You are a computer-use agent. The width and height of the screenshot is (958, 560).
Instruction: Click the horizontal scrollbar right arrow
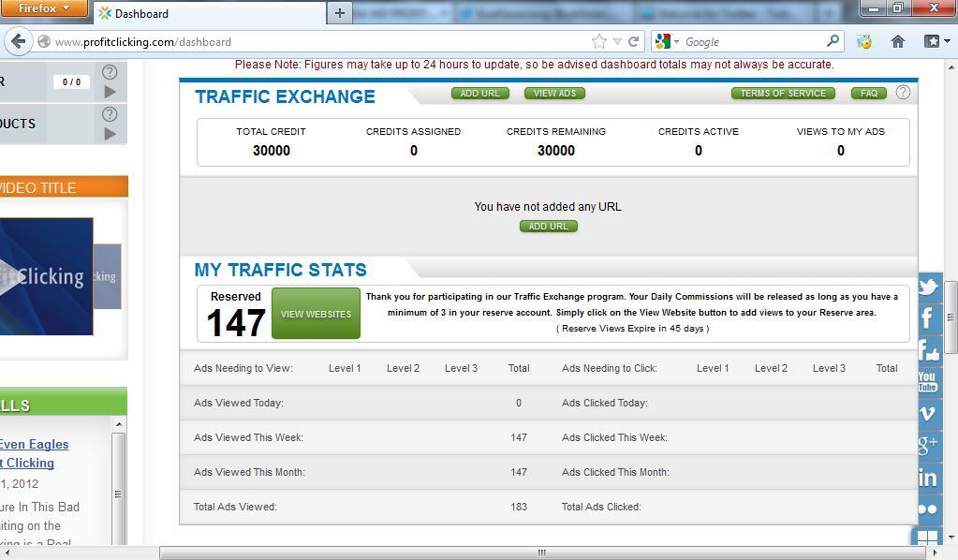[x=935, y=553]
